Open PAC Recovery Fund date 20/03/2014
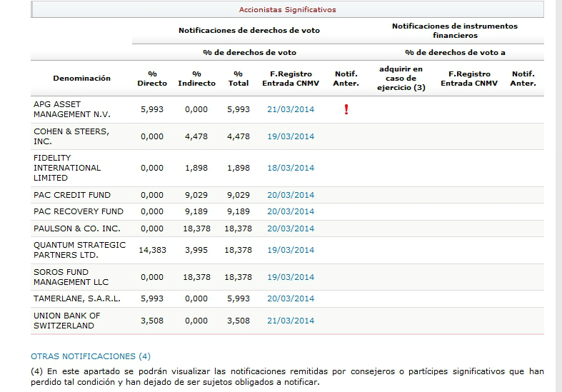 (x=291, y=212)
